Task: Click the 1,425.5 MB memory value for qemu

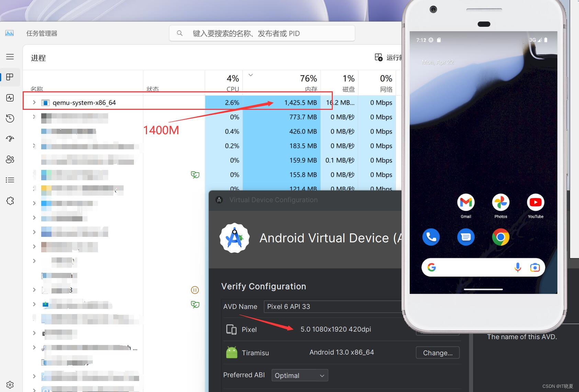Action: pyautogui.click(x=300, y=103)
